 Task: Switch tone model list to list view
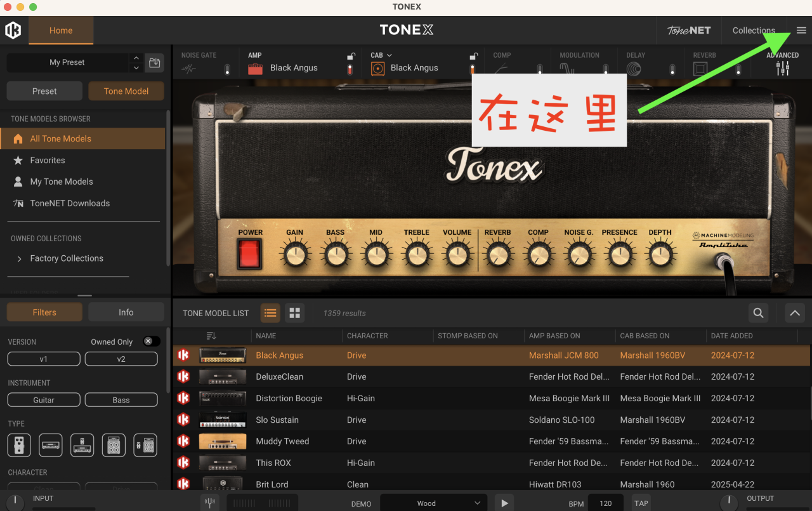pos(270,313)
